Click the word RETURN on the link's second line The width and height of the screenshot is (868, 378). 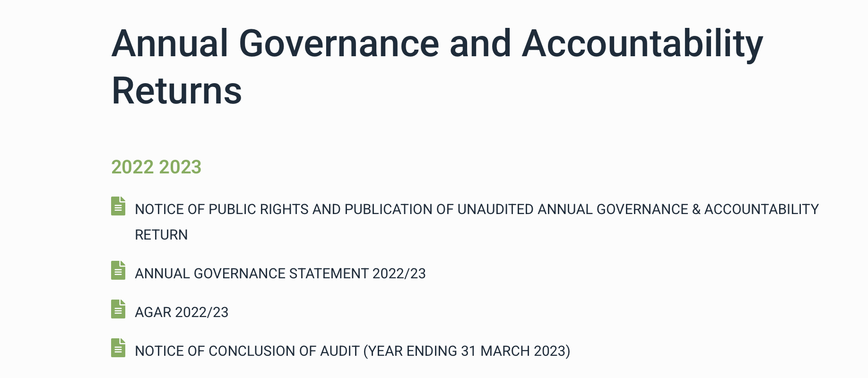click(x=161, y=235)
